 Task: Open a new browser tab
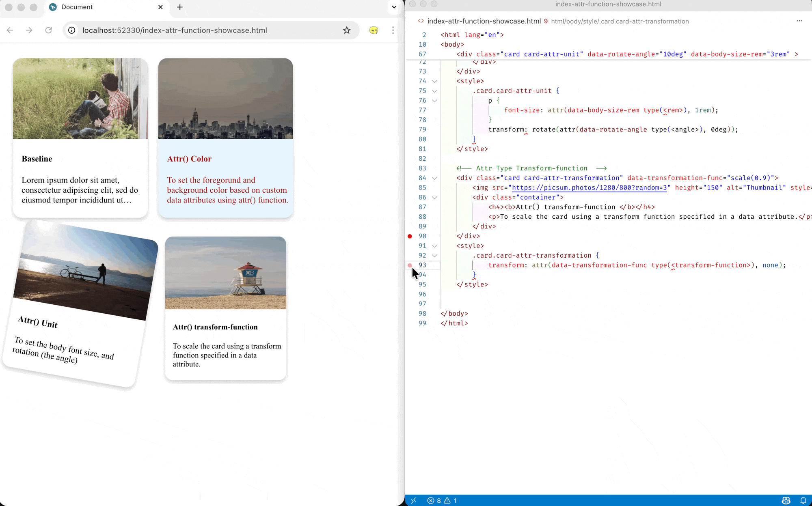(x=180, y=7)
